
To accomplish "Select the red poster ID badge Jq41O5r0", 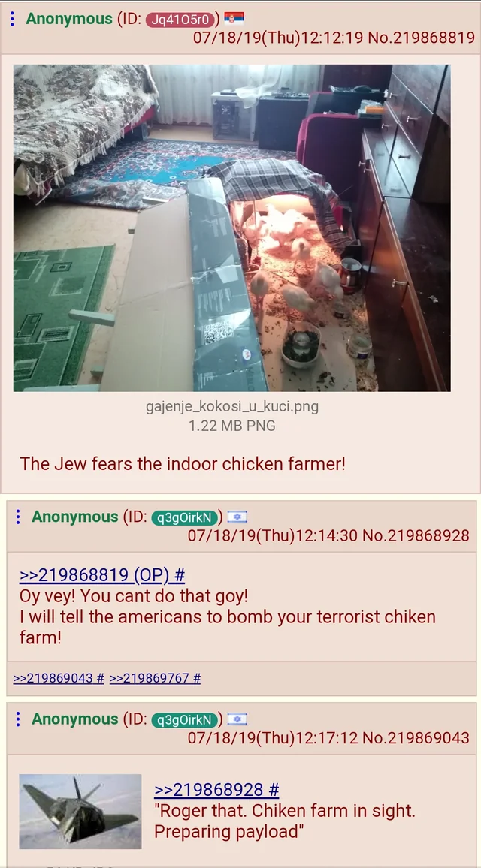I will (180, 20).
